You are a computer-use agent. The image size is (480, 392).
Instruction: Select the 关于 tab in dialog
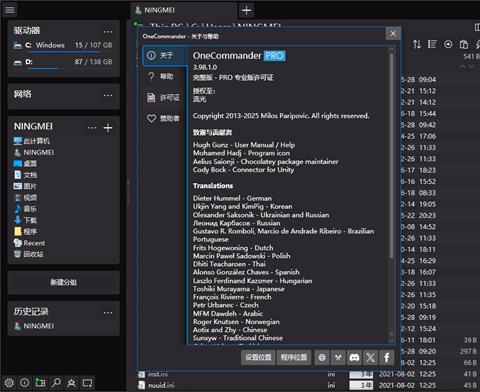coord(165,55)
